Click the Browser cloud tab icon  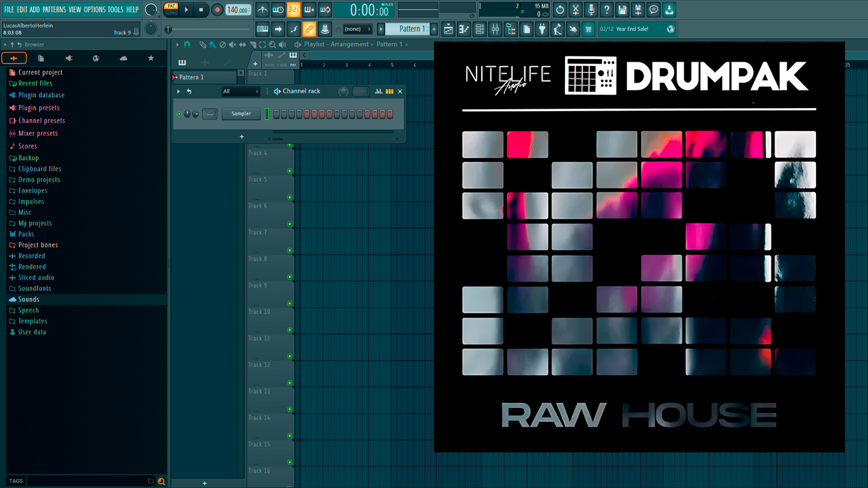point(123,58)
